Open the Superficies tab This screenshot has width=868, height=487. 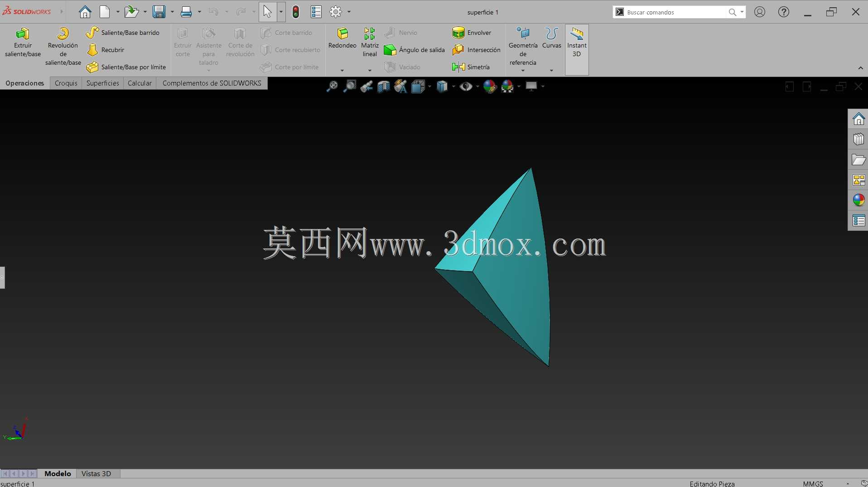point(103,83)
